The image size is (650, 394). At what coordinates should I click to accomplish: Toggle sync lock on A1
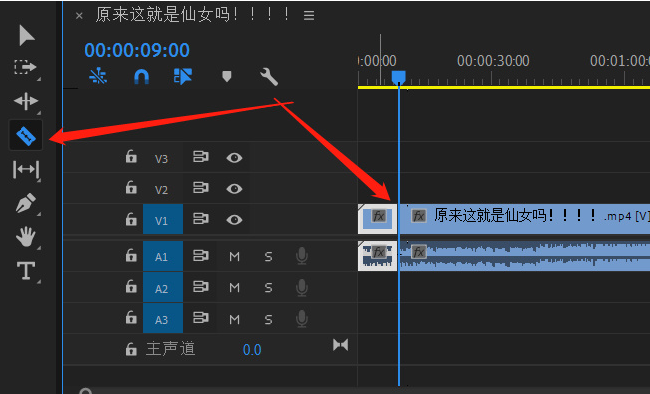[201, 255]
